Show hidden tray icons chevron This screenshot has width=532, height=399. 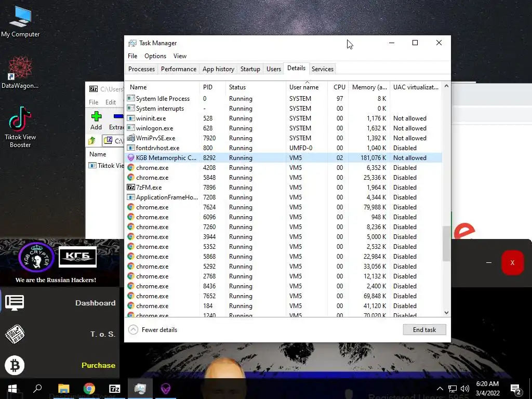click(440, 389)
